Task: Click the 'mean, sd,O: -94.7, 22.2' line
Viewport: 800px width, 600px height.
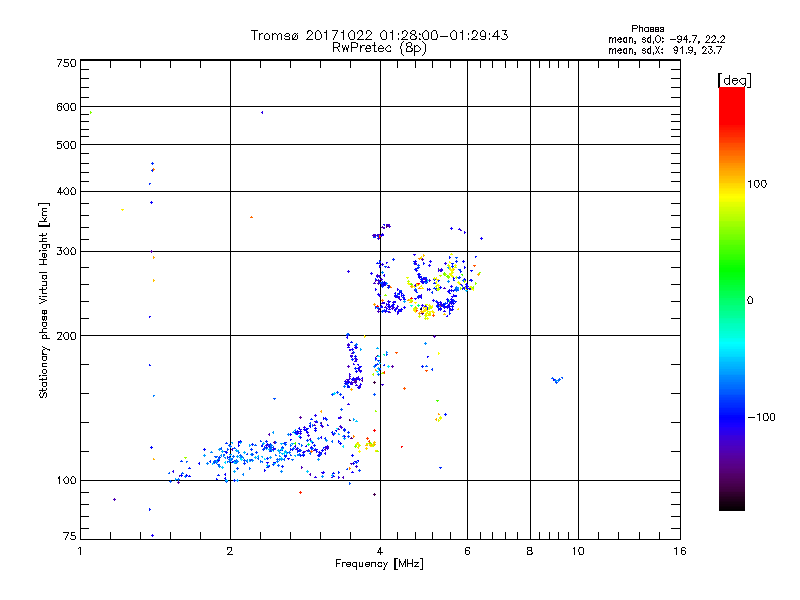Action: 666,39
